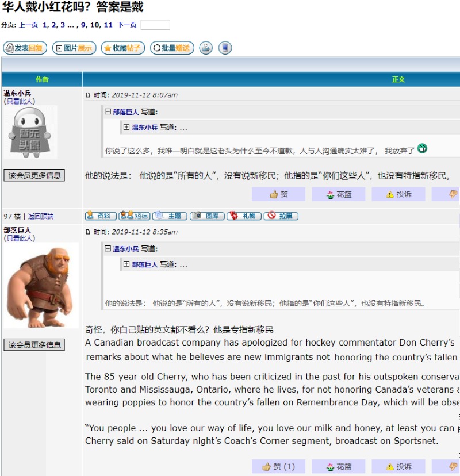Click the 97 楼 floor number text

click(12, 217)
